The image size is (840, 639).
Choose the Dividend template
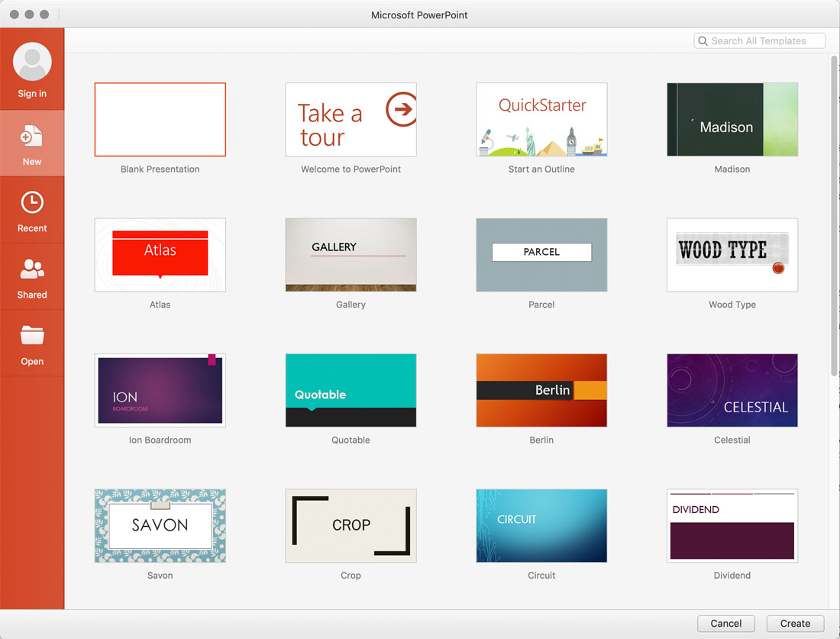pos(732,525)
